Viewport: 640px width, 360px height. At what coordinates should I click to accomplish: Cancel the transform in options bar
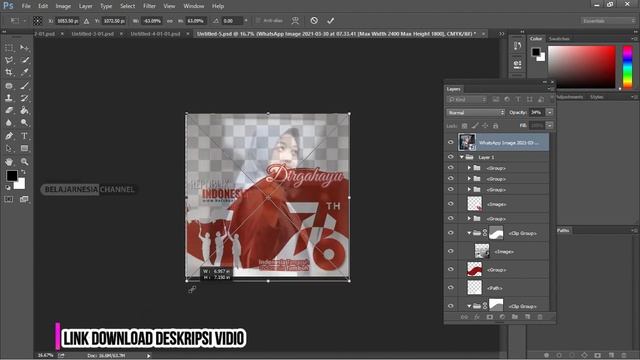(x=314, y=20)
